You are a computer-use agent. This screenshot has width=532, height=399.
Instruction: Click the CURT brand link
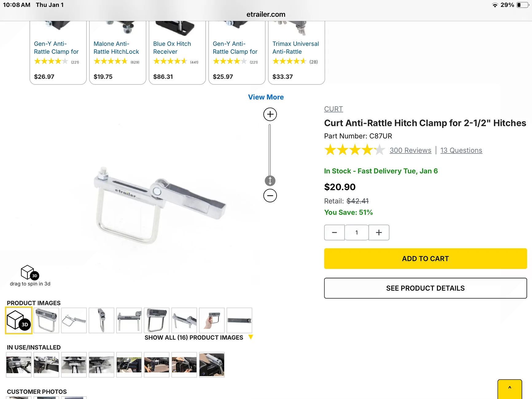point(333,109)
